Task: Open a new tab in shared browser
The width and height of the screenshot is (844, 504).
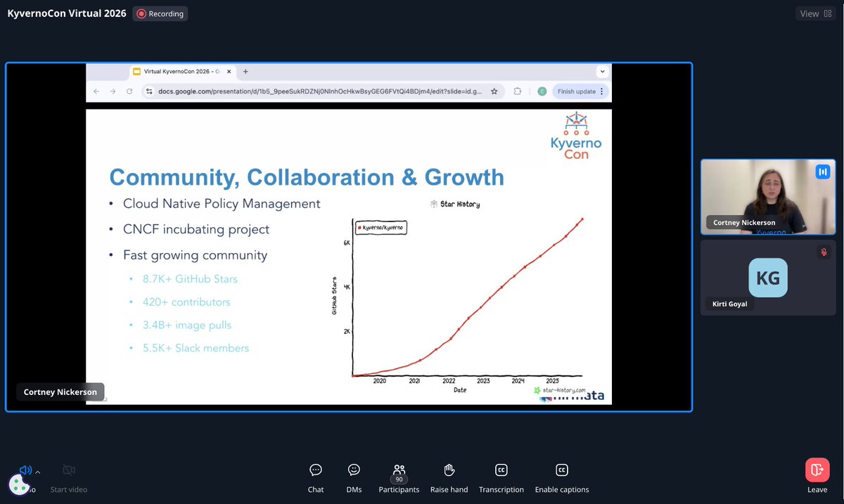Action: (x=245, y=72)
